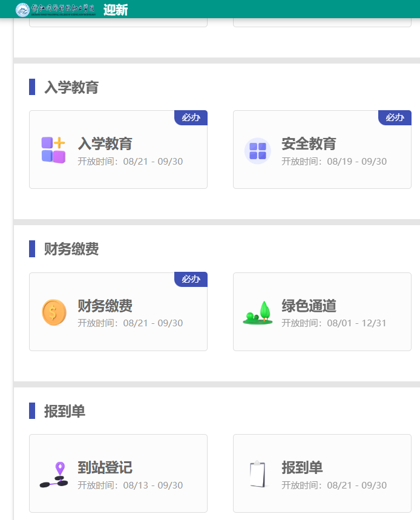The width and height of the screenshot is (420, 520).
Task: Click the purple location pin route icon
Action: (53, 475)
